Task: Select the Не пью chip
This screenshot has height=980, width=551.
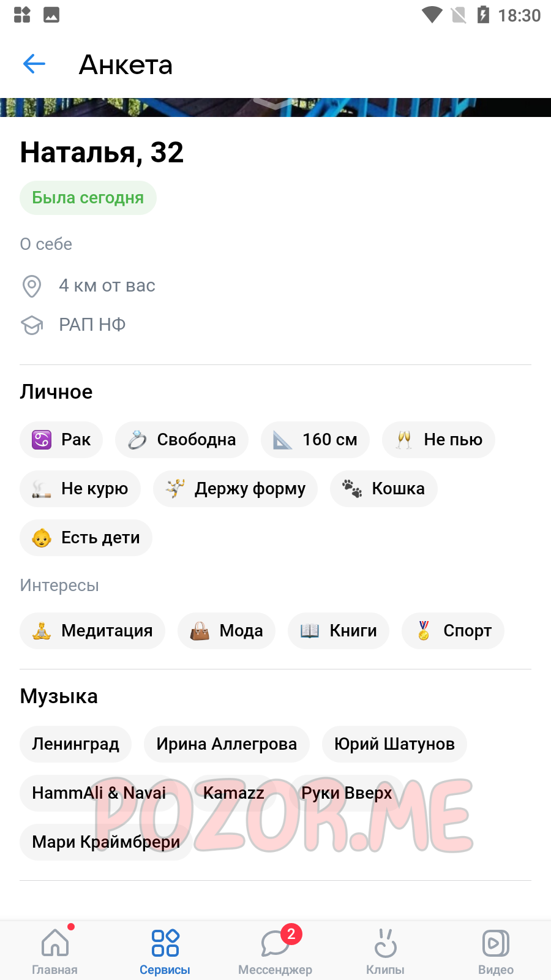Action: click(438, 440)
